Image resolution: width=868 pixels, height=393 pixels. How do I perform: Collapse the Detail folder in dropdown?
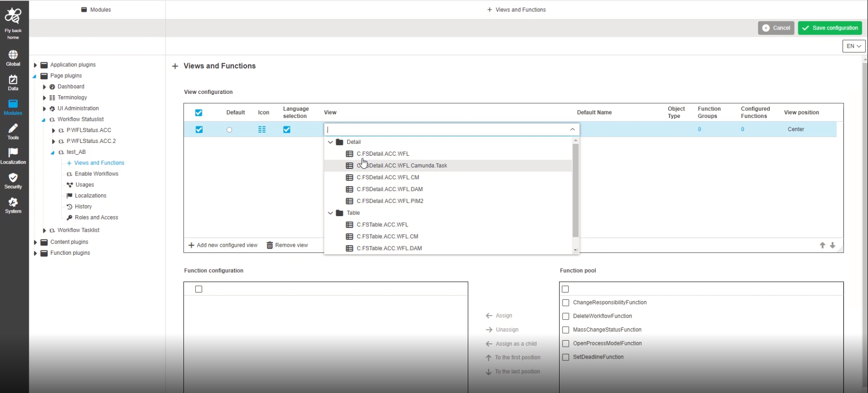(331, 142)
